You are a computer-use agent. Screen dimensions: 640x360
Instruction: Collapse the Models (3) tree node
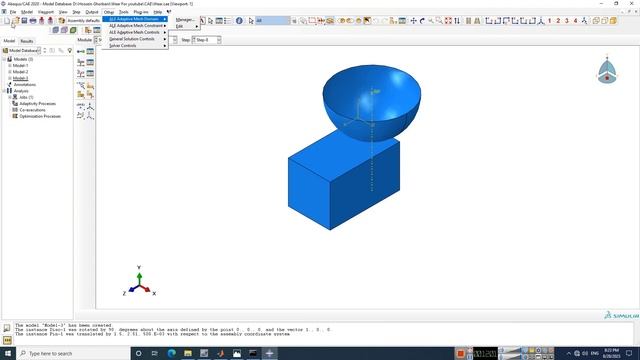coord(4,59)
